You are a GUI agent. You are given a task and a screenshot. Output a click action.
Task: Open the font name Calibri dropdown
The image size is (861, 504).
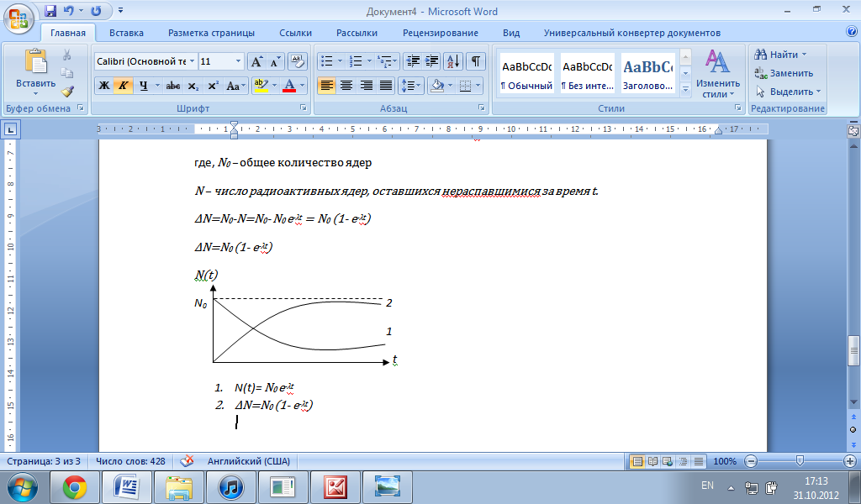pos(193,61)
